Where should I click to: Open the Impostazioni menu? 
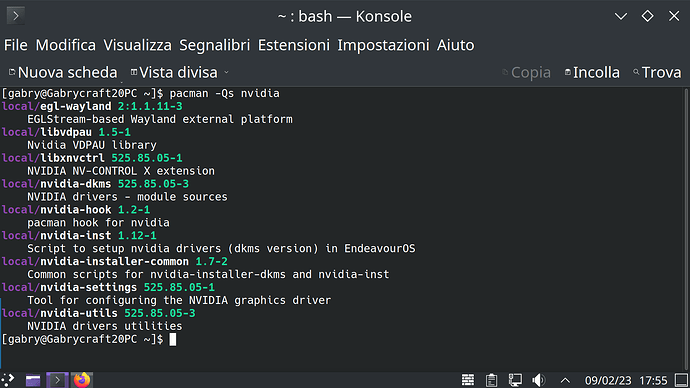(383, 45)
